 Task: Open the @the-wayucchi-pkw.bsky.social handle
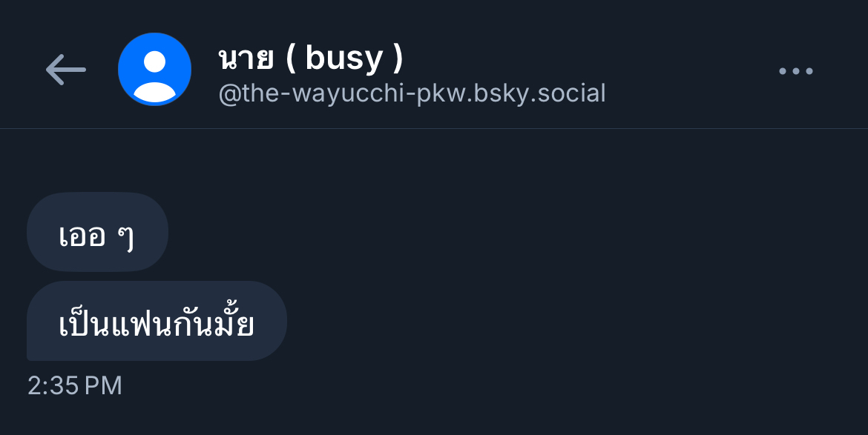pyautogui.click(x=412, y=93)
